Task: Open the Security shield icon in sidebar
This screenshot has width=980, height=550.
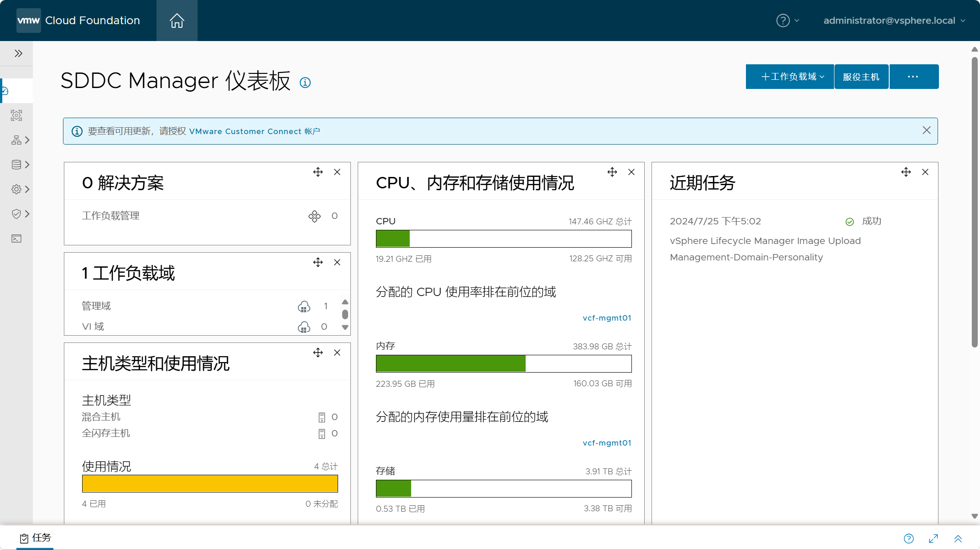Action: [16, 214]
